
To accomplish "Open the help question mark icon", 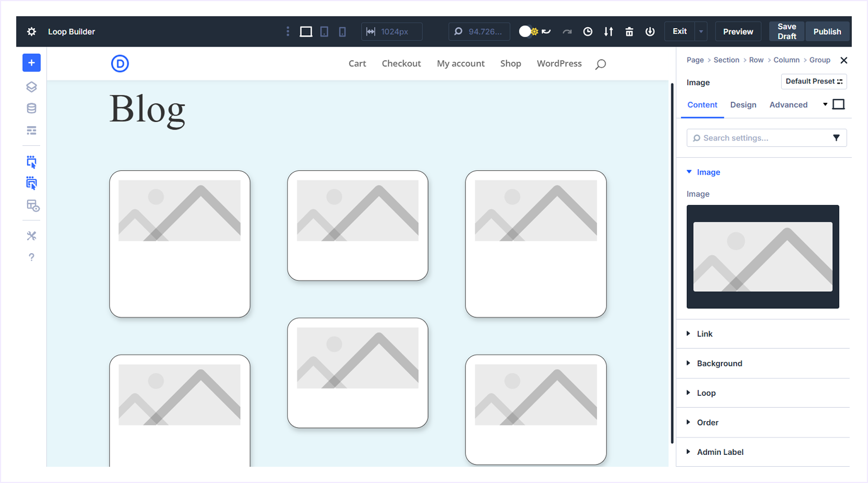I will point(31,257).
